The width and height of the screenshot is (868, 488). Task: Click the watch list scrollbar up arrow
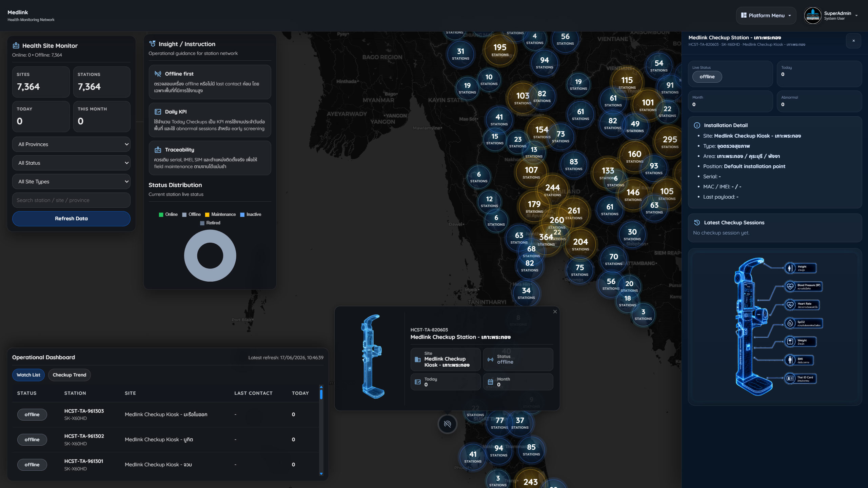(x=321, y=387)
